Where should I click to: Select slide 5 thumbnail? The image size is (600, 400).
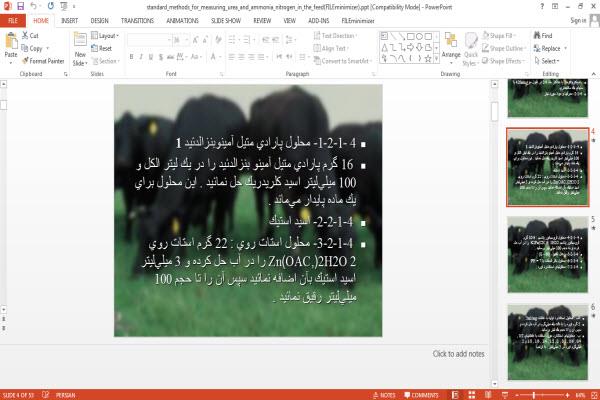click(548, 254)
